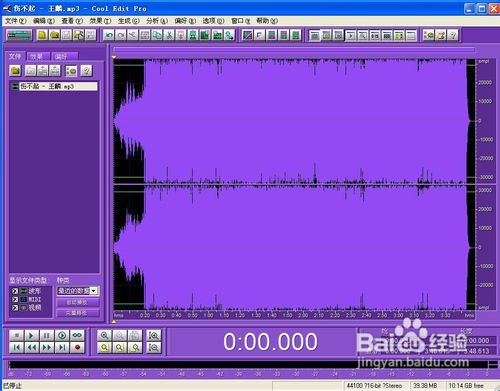Stop playback with the Stop button
This screenshot has height=391, width=500.
[x=17, y=335]
